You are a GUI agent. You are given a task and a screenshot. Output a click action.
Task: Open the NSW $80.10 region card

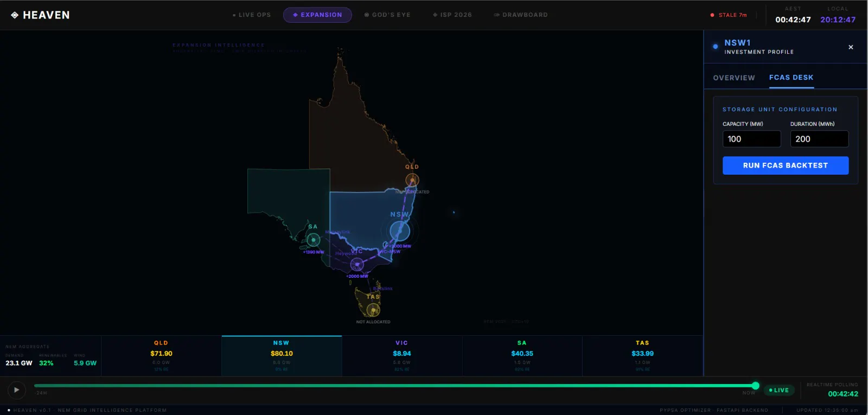[x=282, y=356]
